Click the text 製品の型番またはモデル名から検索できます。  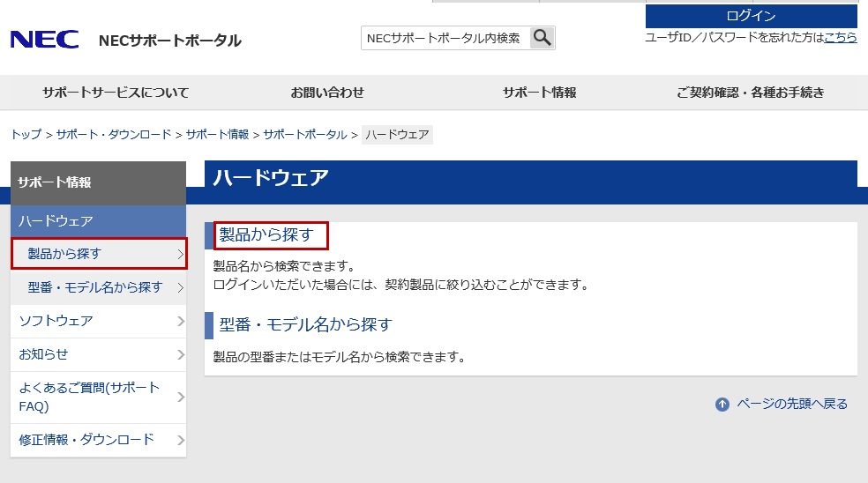pos(340,358)
